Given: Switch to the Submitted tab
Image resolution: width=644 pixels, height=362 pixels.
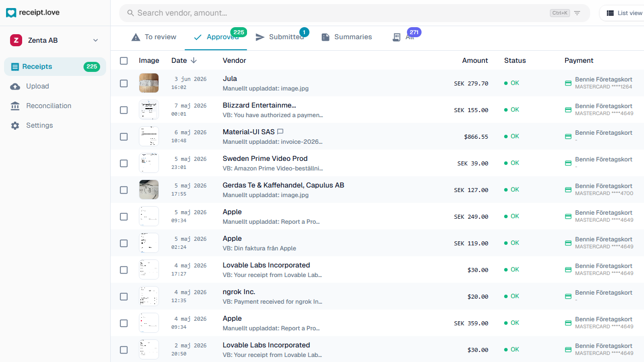Looking at the screenshot, I should click(x=280, y=37).
